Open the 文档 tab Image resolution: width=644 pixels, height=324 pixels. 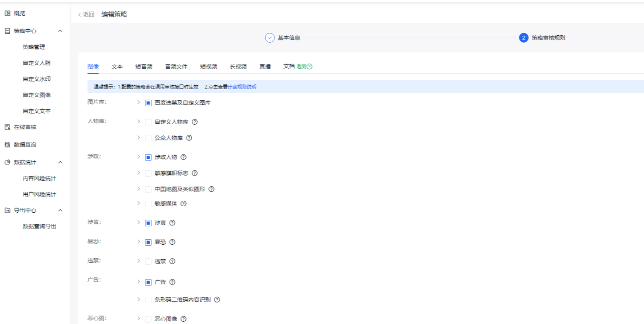[289, 67]
